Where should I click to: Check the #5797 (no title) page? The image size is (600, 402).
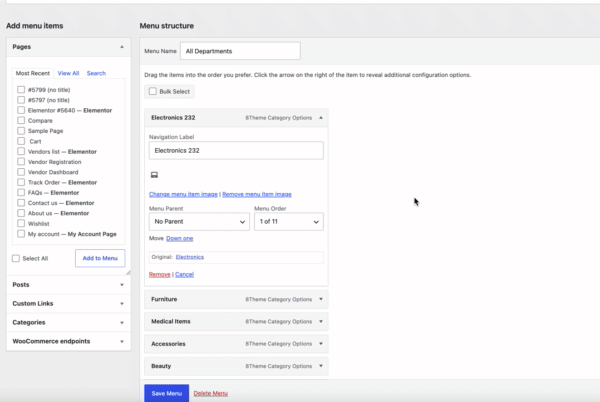(21, 100)
